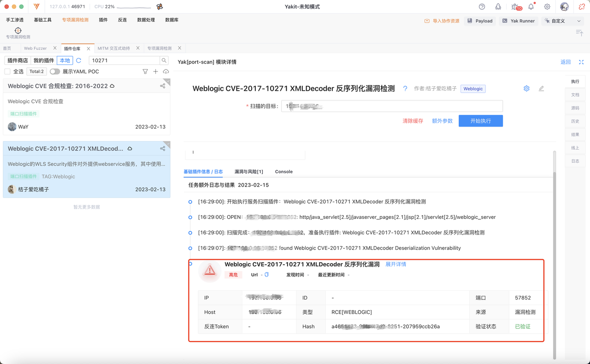The image size is (590, 364).
Task: Open the 专项漏洞检测 menu in the menu bar
Action: point(75,20)
